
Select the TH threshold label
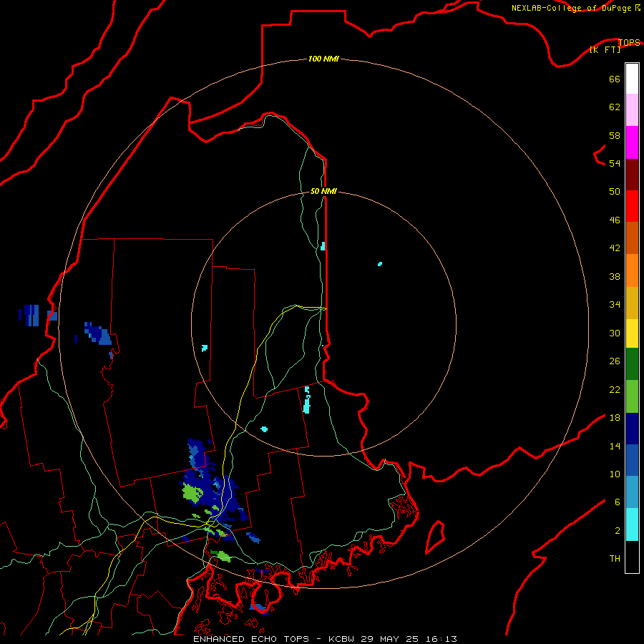point(615,558)
